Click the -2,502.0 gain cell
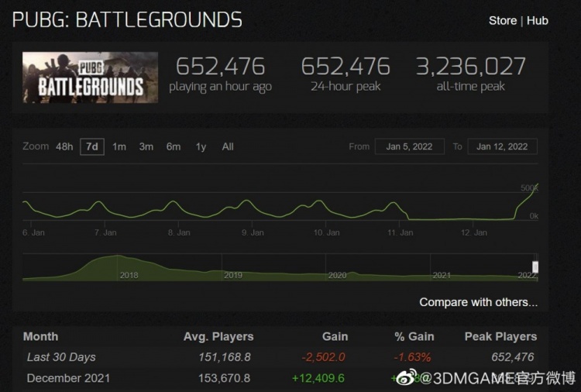This screenshot has width=581, height=392. pyautogui.click(x=324, y=357)
